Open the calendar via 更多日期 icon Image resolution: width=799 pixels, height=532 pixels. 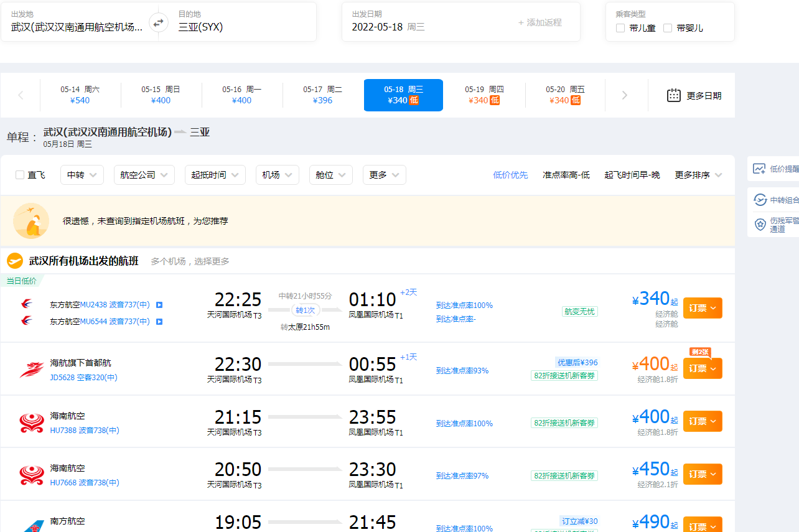674,95
